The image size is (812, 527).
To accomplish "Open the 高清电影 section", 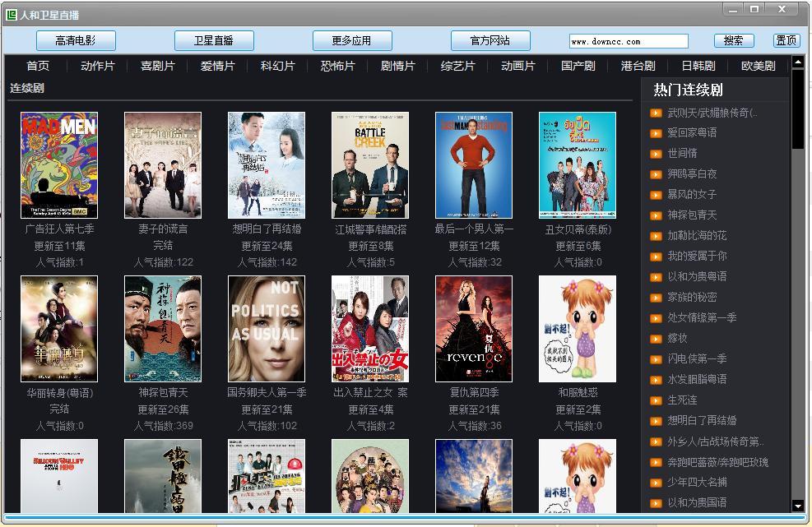I will 76,40.
